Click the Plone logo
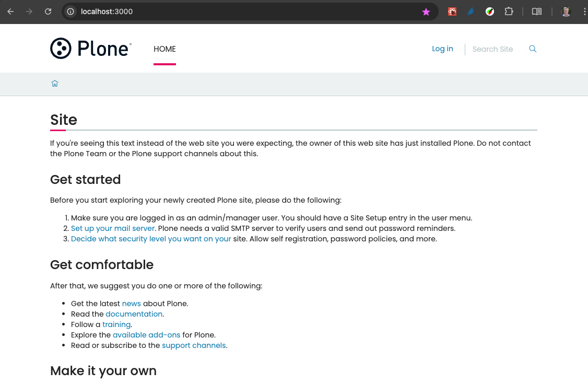The height and width of the screenshot is (384, 588). point(91,49)
